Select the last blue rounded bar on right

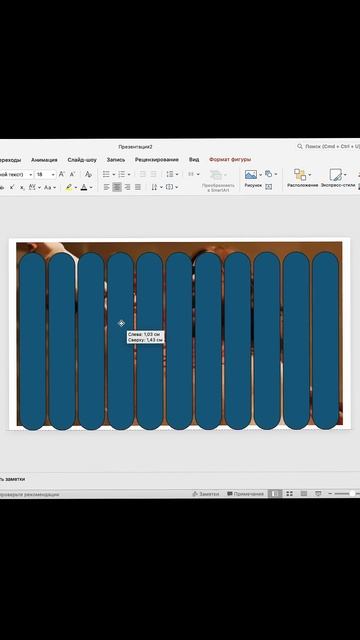point(325,340)
